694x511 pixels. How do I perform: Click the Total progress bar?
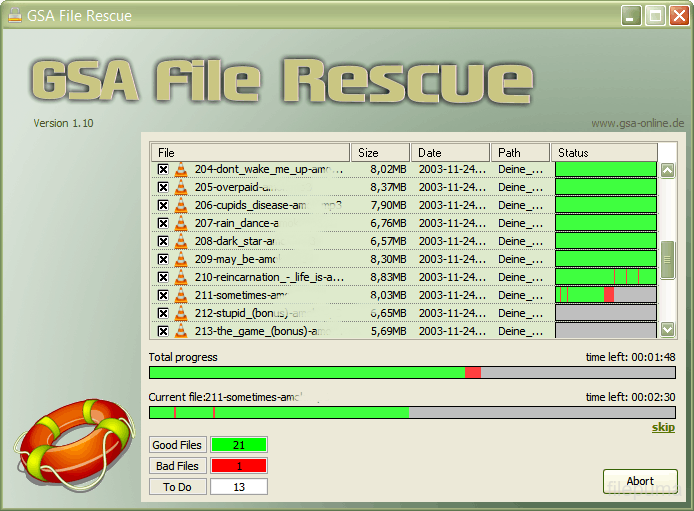[412, 372]
